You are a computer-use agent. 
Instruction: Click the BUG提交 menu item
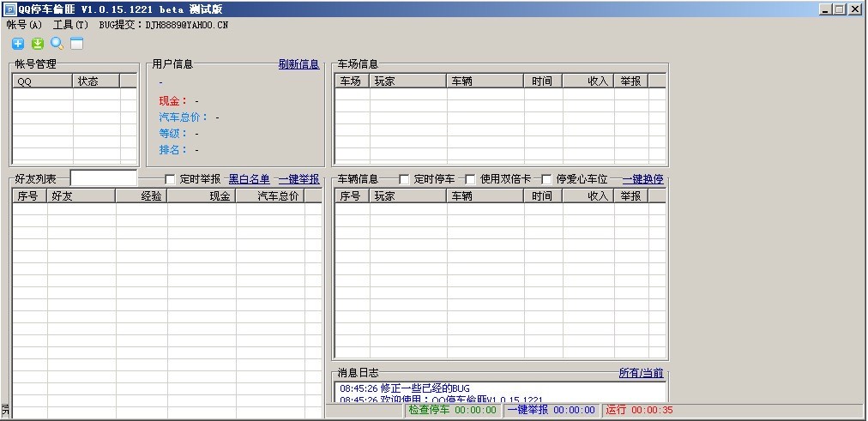163,25
